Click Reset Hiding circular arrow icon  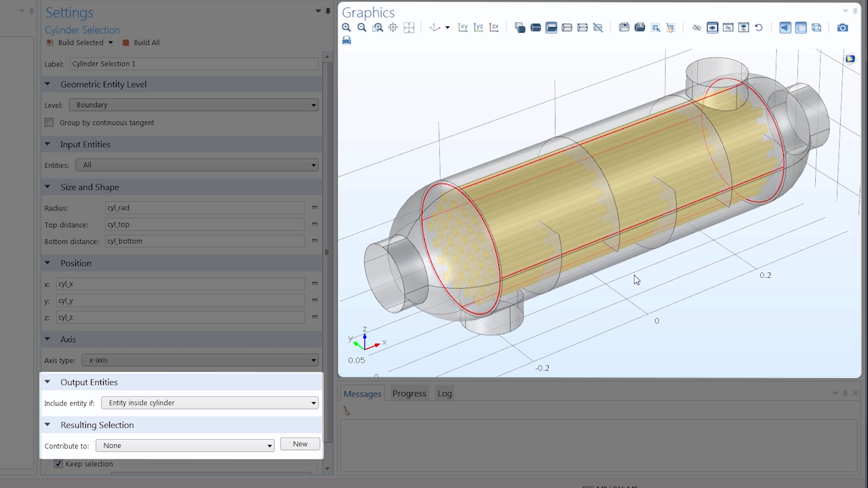tap(759, 28)
